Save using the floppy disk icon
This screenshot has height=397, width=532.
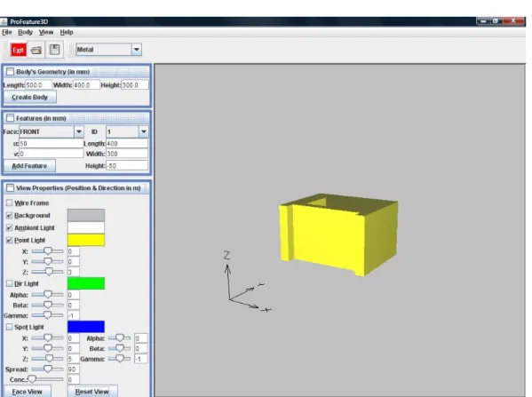click(x=54, y=50)
